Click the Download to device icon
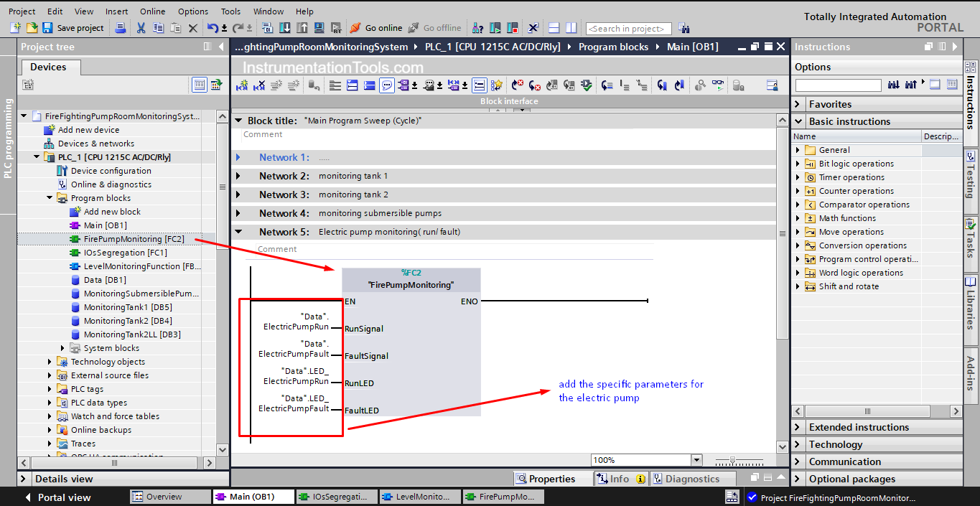Screen dimensions: 980x506 (284, 28)
